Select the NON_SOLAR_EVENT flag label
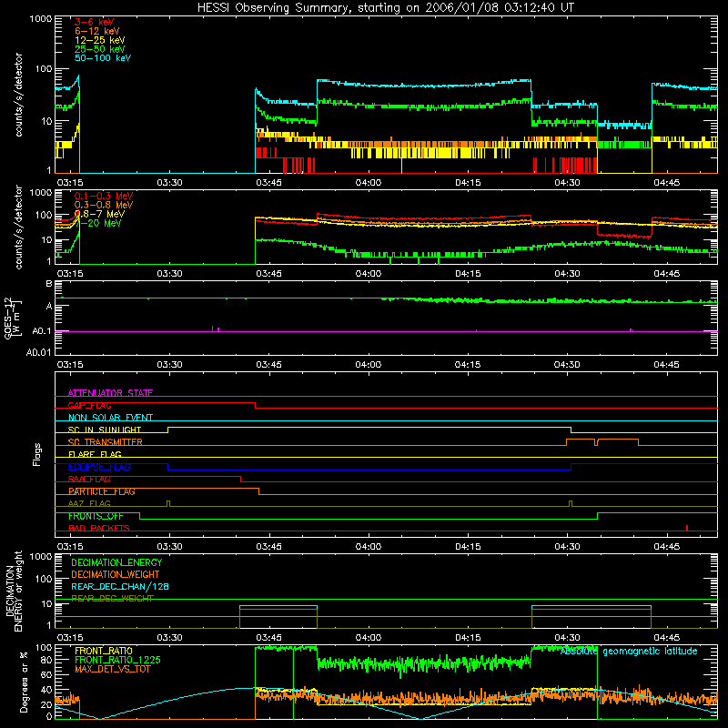Screen dimensions: 728x728 point(110,418)
